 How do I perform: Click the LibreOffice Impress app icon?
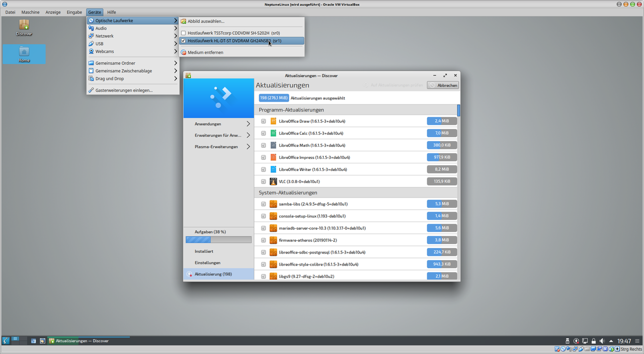274,157
